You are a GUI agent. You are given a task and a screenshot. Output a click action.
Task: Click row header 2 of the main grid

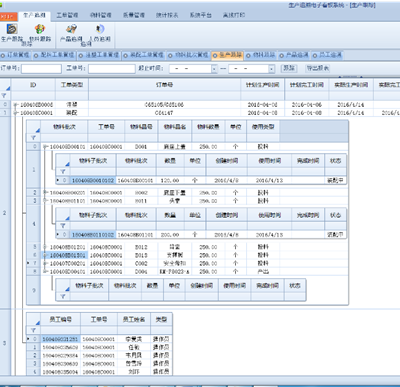pos(5,212)
